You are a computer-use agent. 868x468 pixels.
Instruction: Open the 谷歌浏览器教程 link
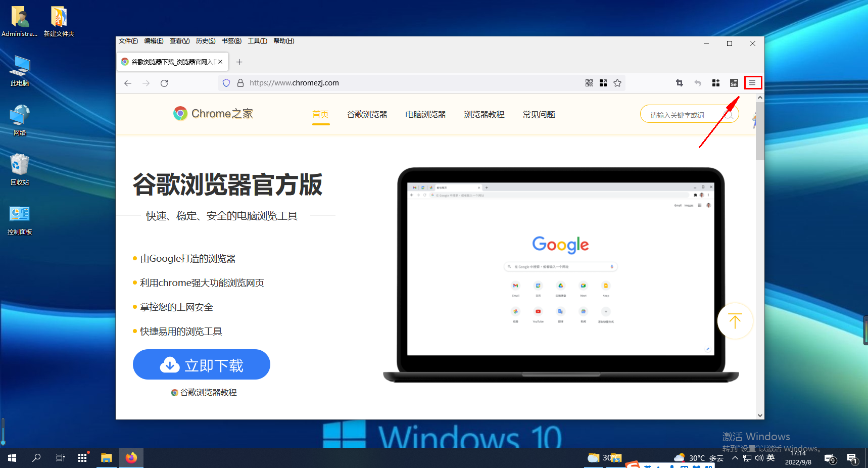[204, 392]
